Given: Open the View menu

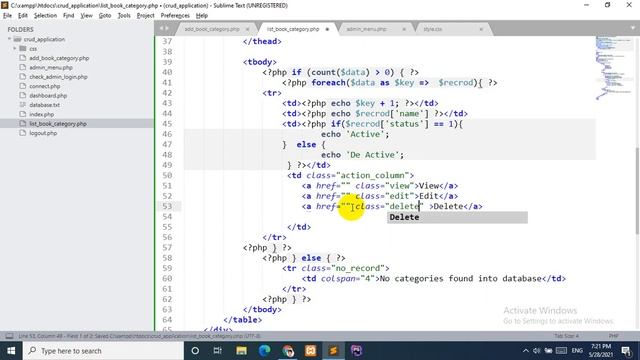Looking at the screenshot, I should (x=87, y=16).
